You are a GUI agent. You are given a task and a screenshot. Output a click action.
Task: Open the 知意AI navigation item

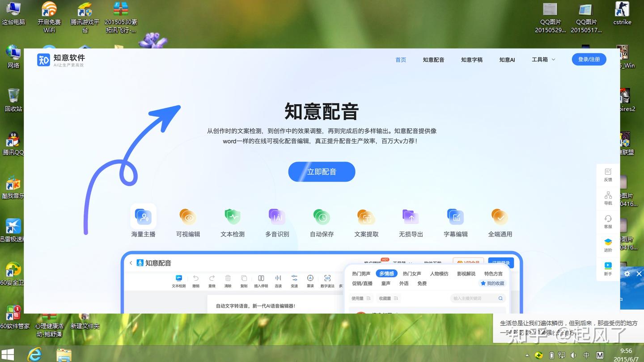(x=507, y=59)
